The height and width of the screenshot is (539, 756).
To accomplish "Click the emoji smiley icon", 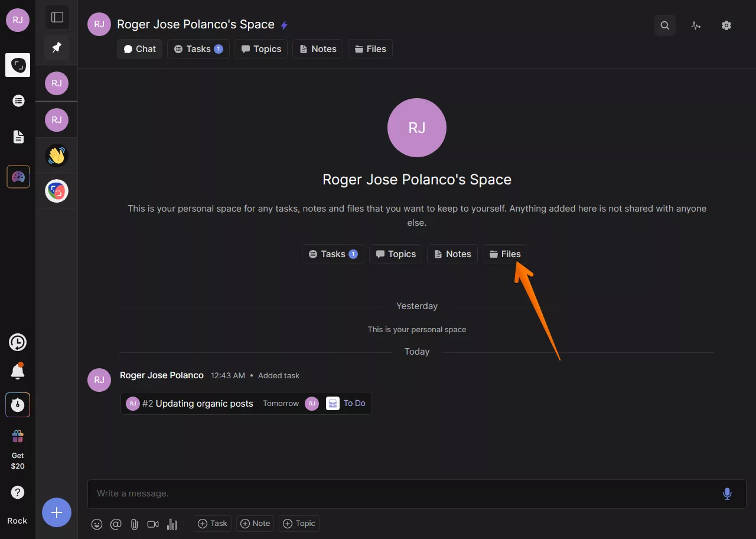I will [97, 524].
